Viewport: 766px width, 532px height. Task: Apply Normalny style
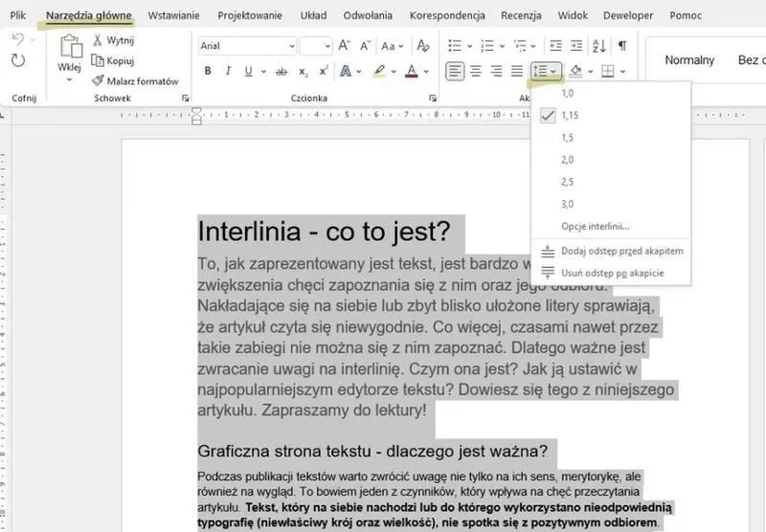[x=689, y=60]
